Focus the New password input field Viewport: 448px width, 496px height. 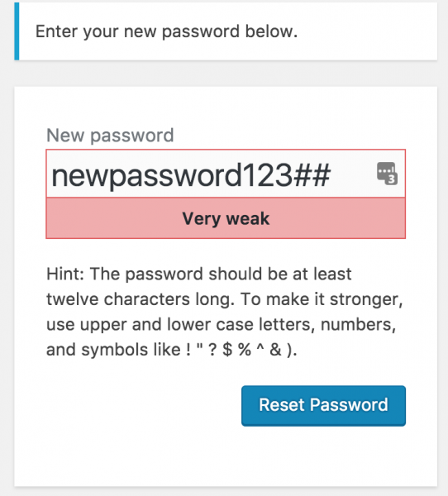pyautogui.click(x=226, y=174)
